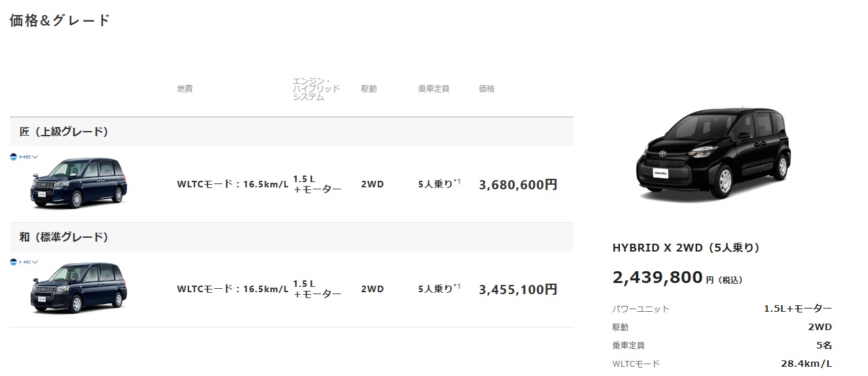Select the 匠（上級グレード）grade heading
868x376 pixels.
[63, 132]
